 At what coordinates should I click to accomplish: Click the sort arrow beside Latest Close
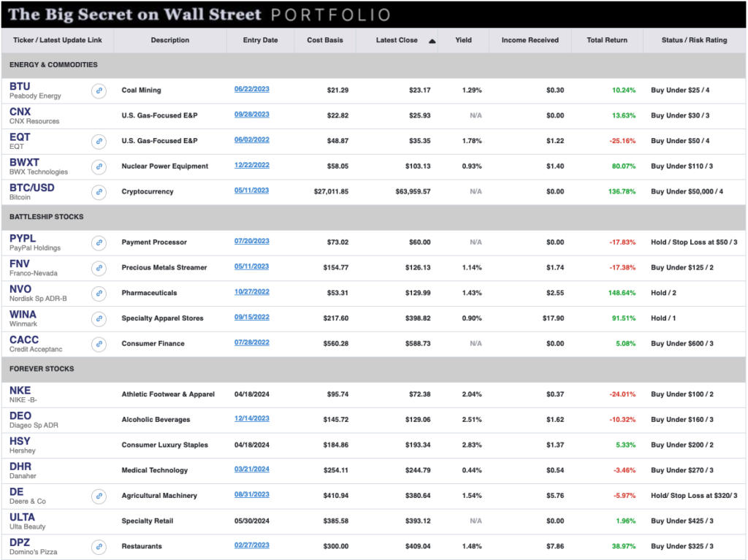click(432, 41)
